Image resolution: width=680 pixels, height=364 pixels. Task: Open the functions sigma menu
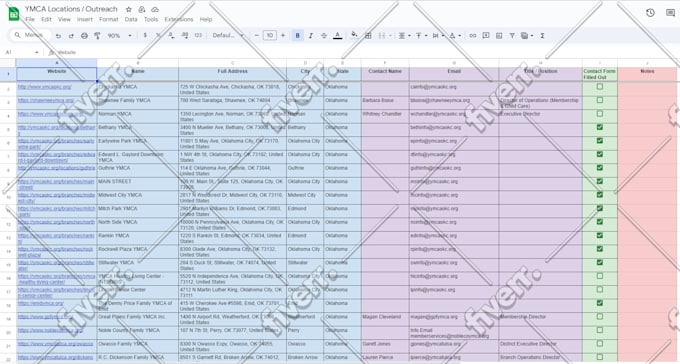(542, 36)
